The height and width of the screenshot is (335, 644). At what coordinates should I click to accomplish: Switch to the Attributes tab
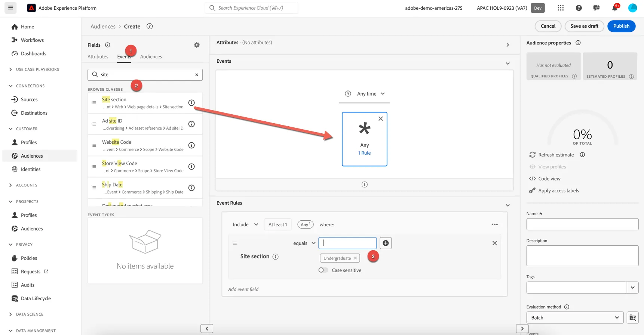pos(98,57)
